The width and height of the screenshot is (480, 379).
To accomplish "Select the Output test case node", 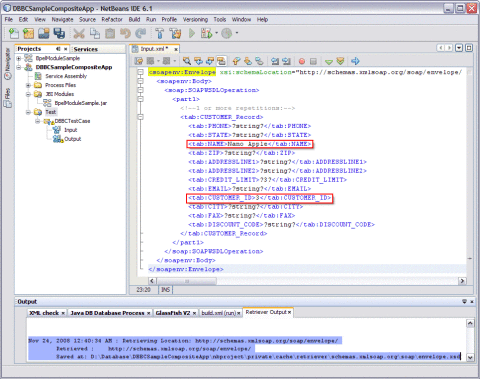I will 73,139.
